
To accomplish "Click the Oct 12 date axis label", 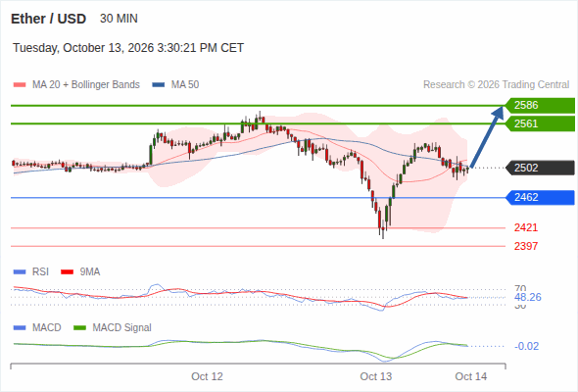I will click(x=207, y=376).
